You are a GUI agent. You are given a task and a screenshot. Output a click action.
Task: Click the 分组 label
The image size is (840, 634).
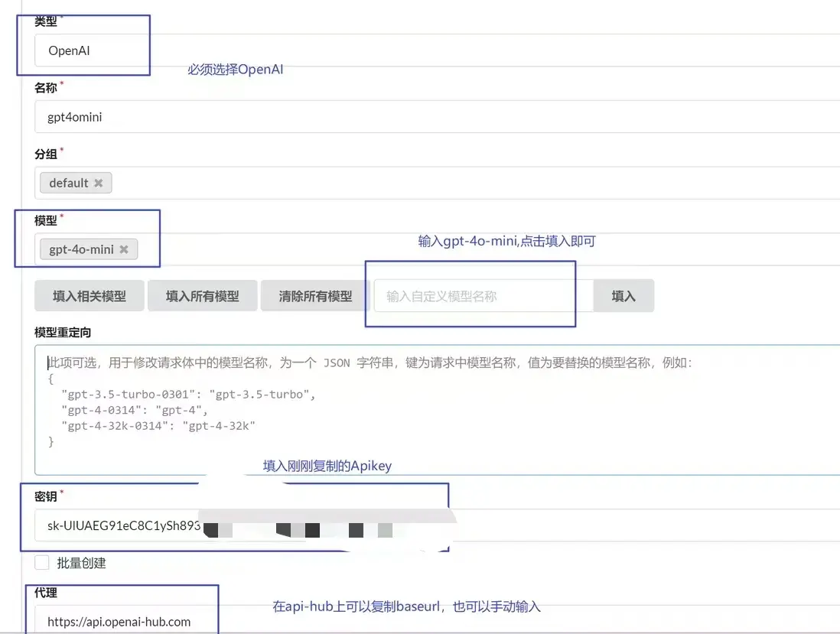coord(46,154)
